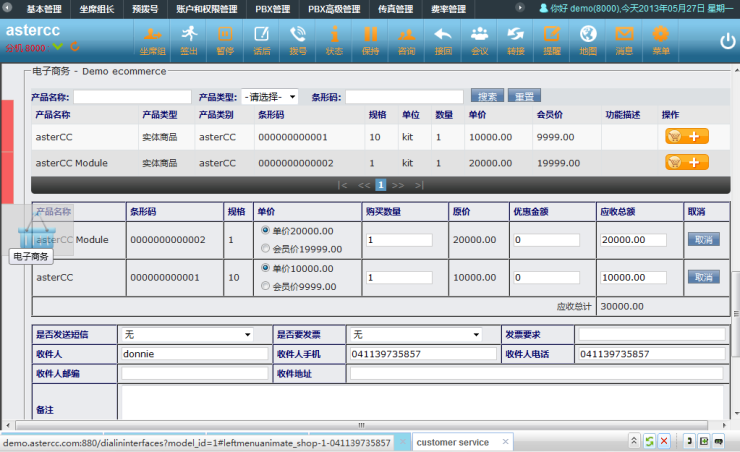Open the 产品类型 dropdown
This screenshot has width=740, height=452.
pos(269,97)
